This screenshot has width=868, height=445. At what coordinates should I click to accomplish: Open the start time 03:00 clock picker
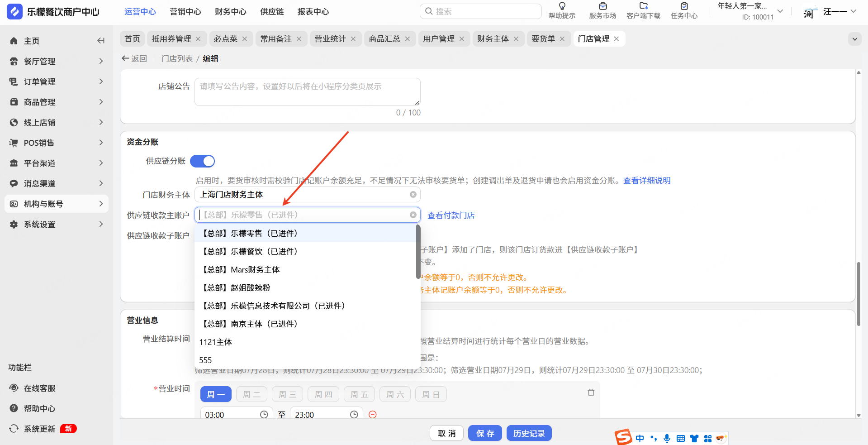264,415
